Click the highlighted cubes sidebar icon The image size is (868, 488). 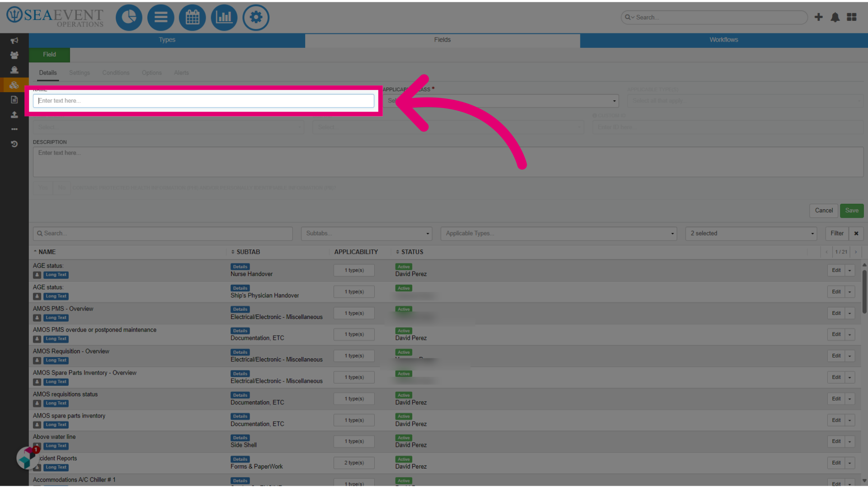pyautogui.click(x=14, y=85)
